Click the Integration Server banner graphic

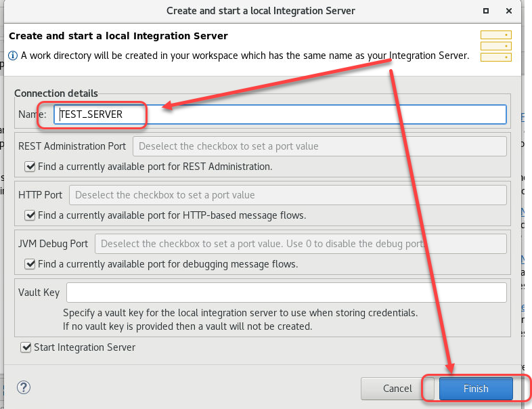pyautogui.click(x=495, y=46)
